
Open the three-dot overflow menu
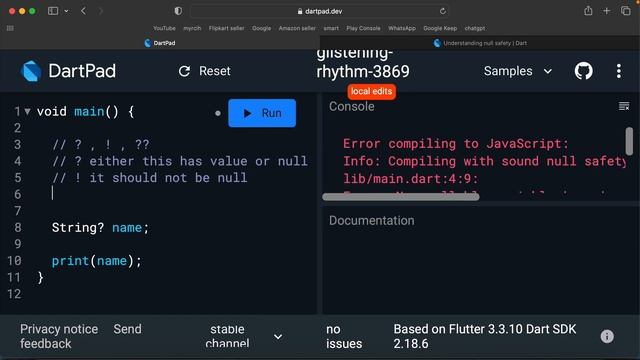click(x=619, y=71)
